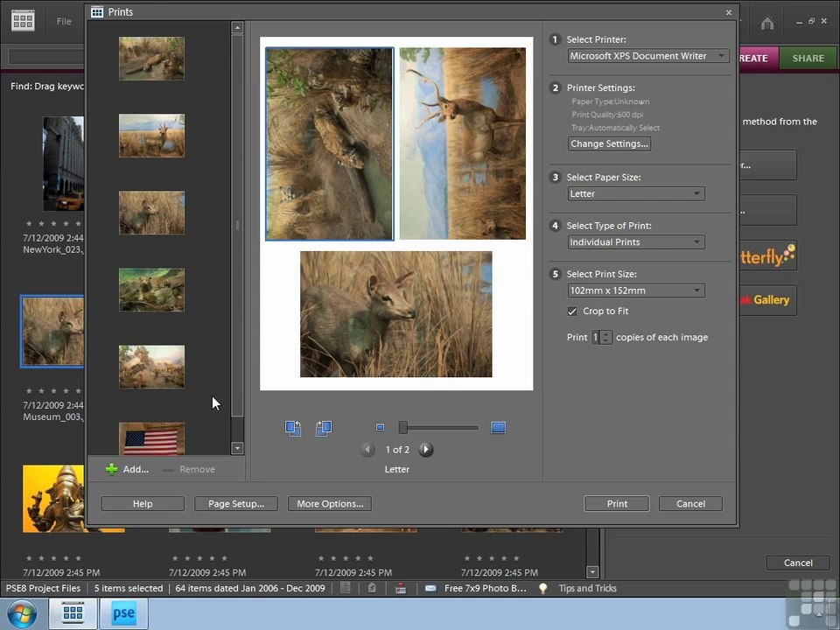This screenshot has width=840, height=630.
Task: Rotate image right icon below preview
Action: pos(324,428)
